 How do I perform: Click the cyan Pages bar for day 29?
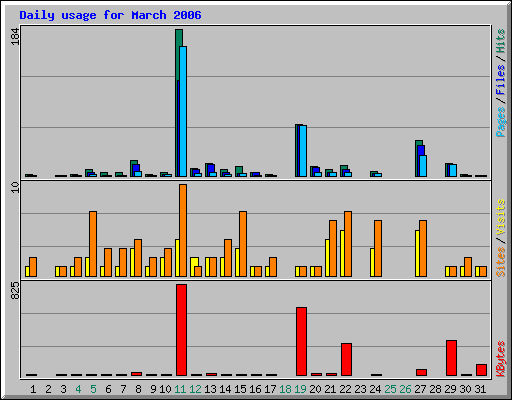pos(453,170)
